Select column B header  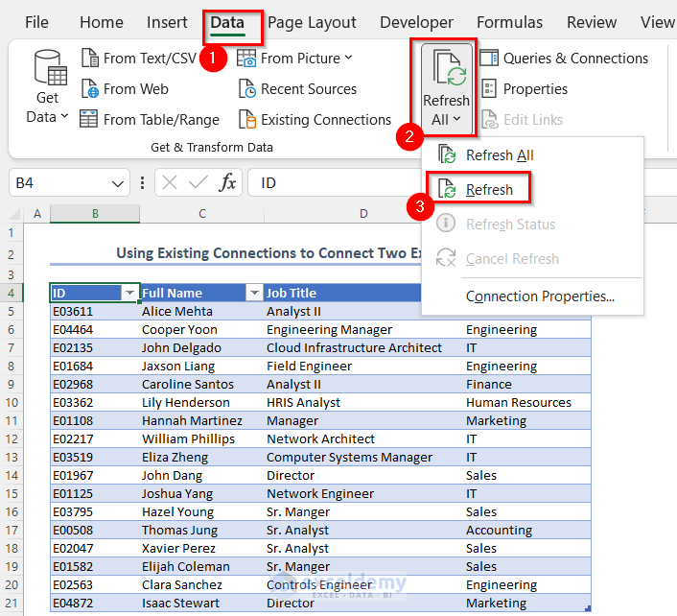(x=95, y=213)
